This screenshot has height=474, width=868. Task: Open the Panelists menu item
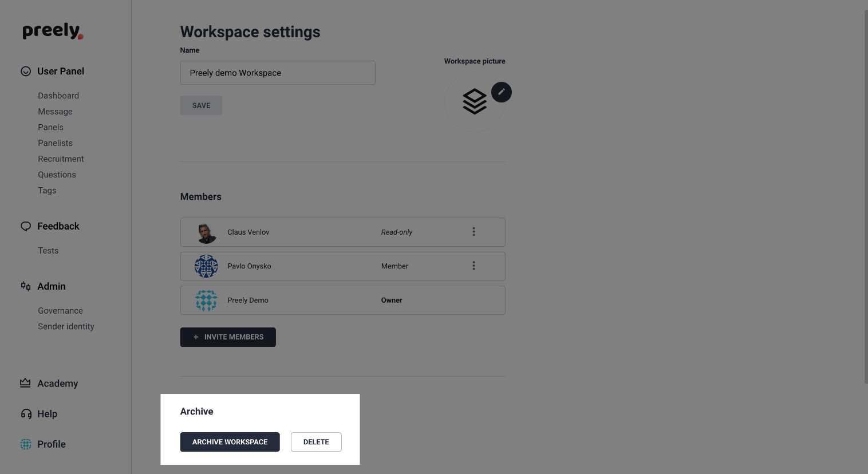[x=56, y=143]
